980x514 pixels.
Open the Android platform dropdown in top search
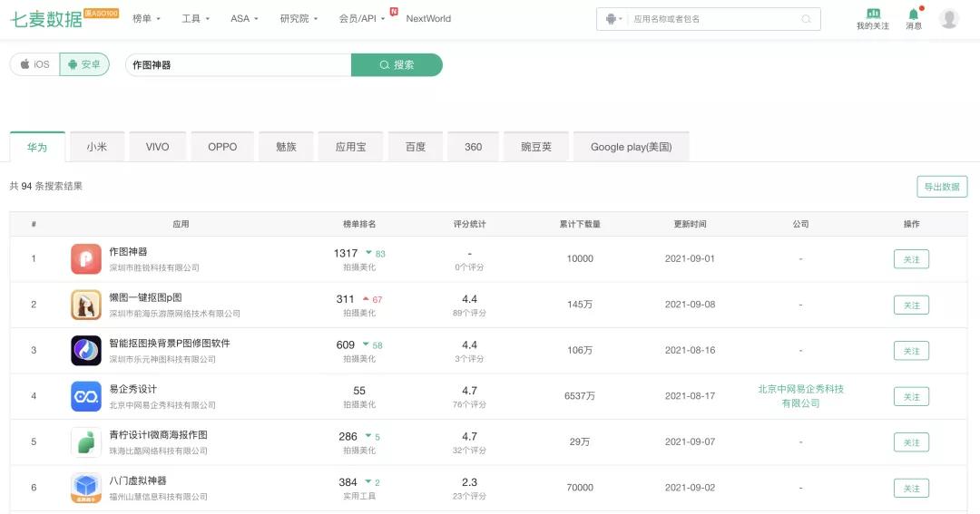613,19
